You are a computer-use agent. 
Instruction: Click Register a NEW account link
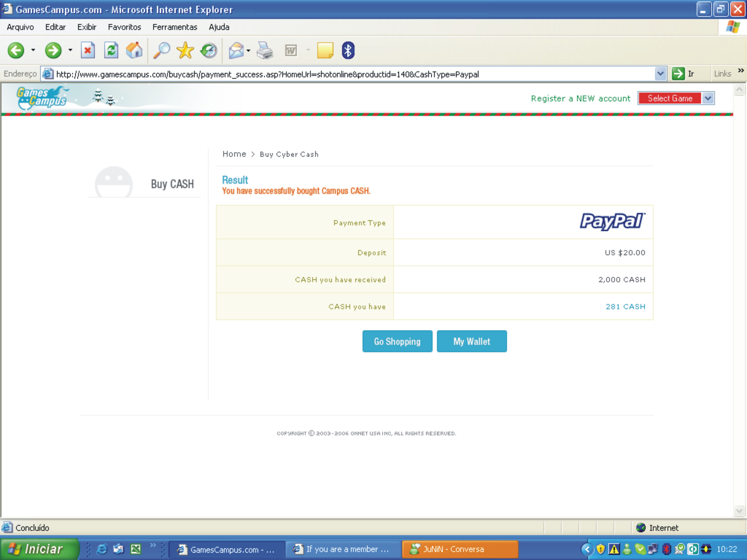(580, 99)
